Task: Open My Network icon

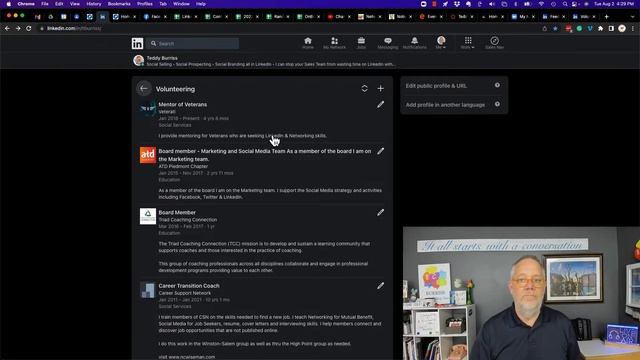Action: click(334, 43)
